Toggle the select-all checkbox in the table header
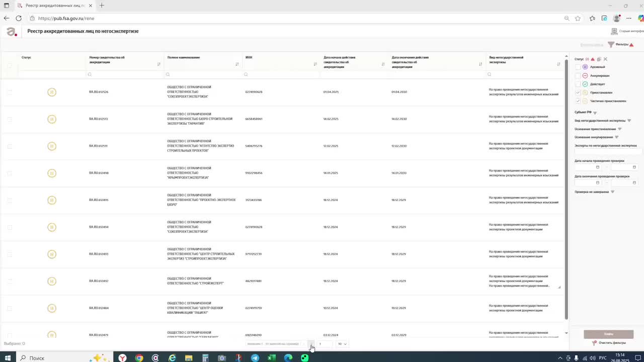Image resolution: width=644 pixels, height=362 pixels. pos(10,65)
